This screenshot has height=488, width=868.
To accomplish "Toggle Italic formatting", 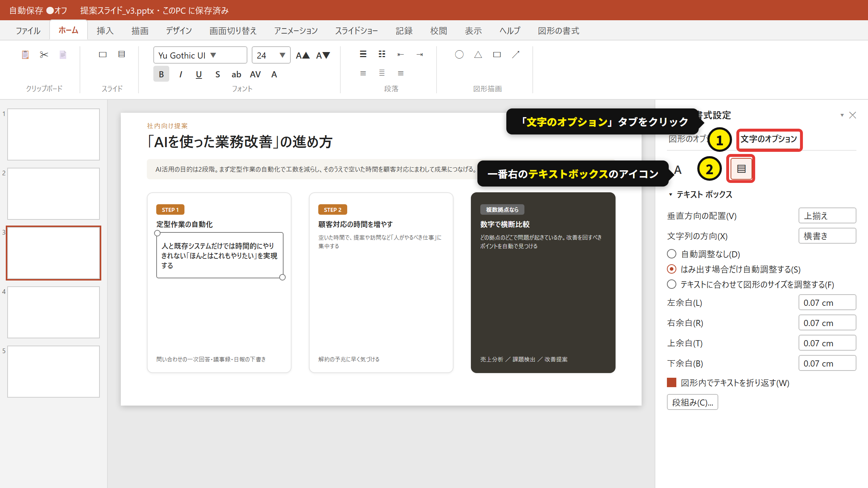I will coord(180,74).
